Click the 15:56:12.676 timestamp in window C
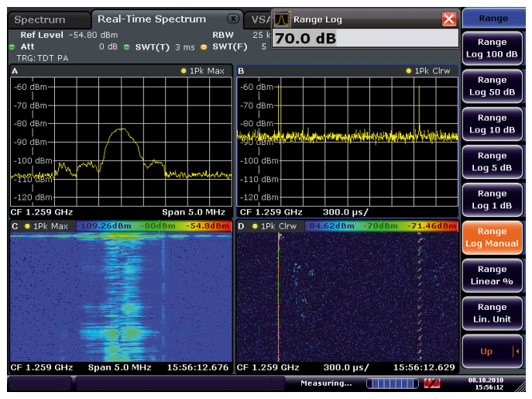This screenshot has width=532, height=399. coord(197,367)
